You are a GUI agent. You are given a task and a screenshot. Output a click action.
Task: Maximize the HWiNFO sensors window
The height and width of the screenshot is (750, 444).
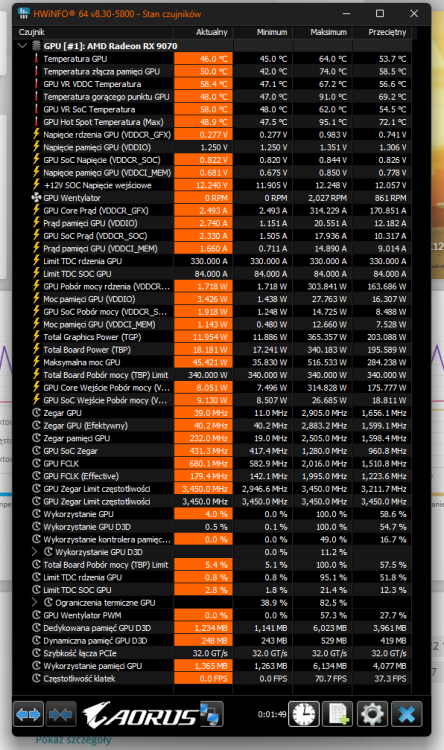(379, 13)
